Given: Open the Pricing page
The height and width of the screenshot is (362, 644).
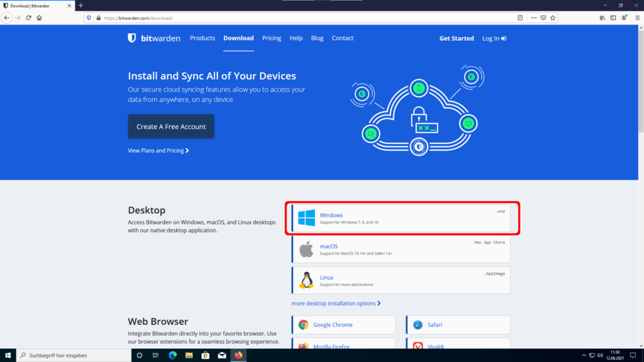Looking at the screenshot, I should (x=272, y=38).
